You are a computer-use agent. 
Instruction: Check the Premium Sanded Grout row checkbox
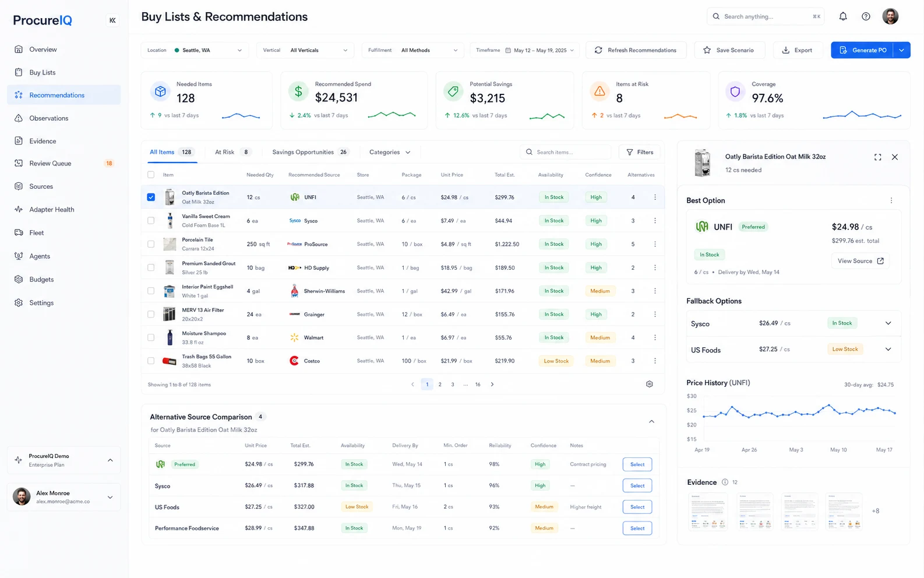(151, 268)
